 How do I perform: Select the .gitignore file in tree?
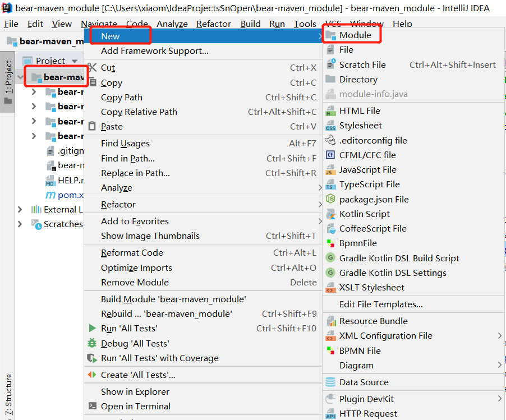(x=65, y=151)
